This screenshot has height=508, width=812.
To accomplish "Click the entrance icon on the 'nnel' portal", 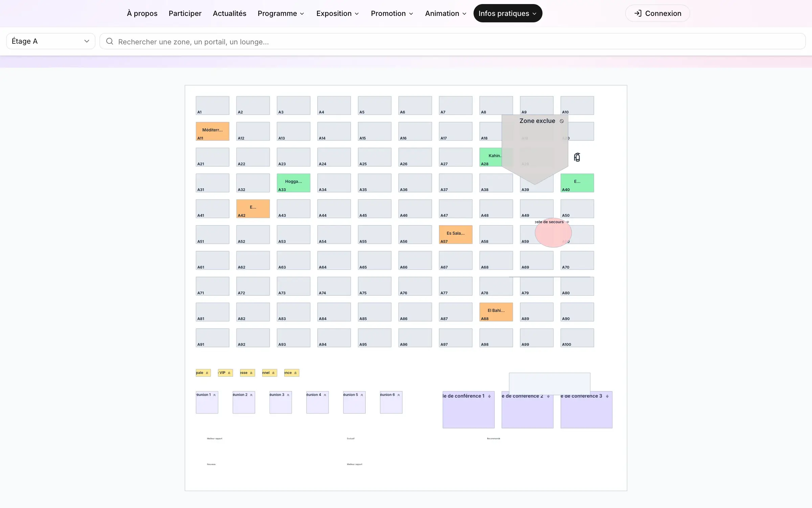I will click(x=273, y=373).
